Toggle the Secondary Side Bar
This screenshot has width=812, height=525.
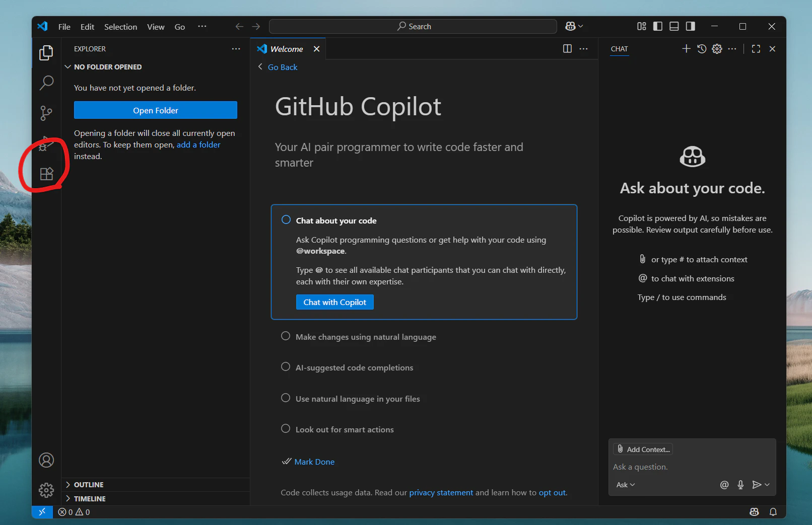tap(690, 26)
